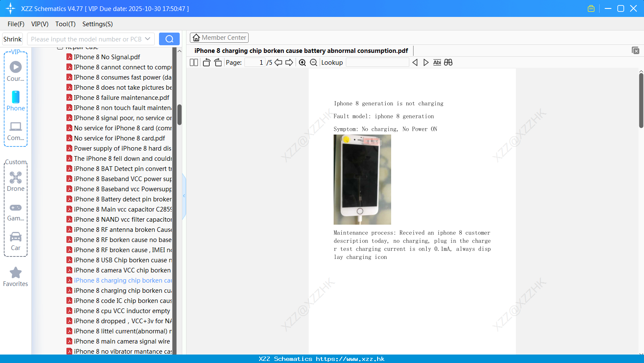The width and height of the screenshot is (644, 363).
Task: Click the XZZ Schematics app logo
Action: pyautogui.click(x=11, y=8)
